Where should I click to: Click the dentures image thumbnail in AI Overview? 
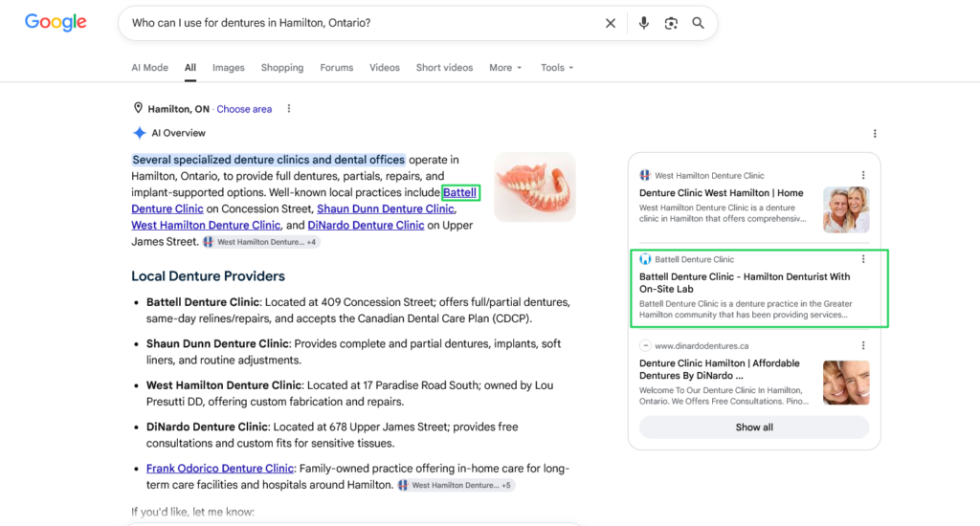(535, 186)
